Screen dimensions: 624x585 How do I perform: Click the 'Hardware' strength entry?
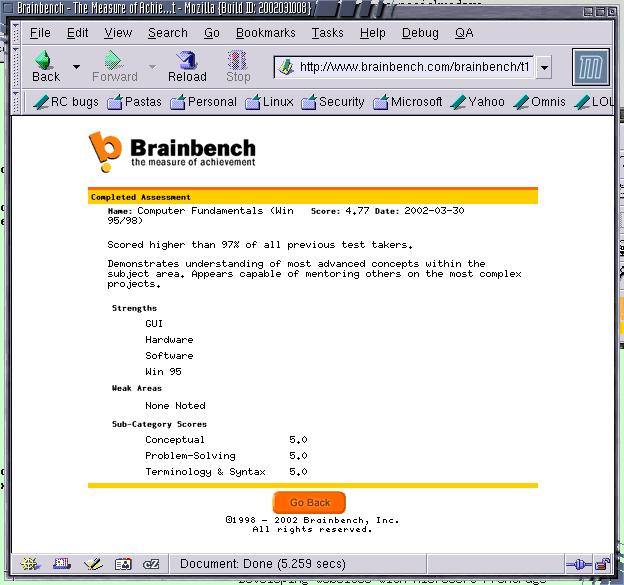(x=169, y=339)
